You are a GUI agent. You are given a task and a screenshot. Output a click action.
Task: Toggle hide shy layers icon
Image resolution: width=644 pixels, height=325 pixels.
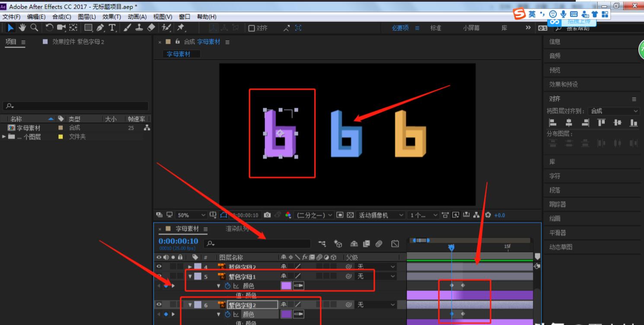[354, 244]
